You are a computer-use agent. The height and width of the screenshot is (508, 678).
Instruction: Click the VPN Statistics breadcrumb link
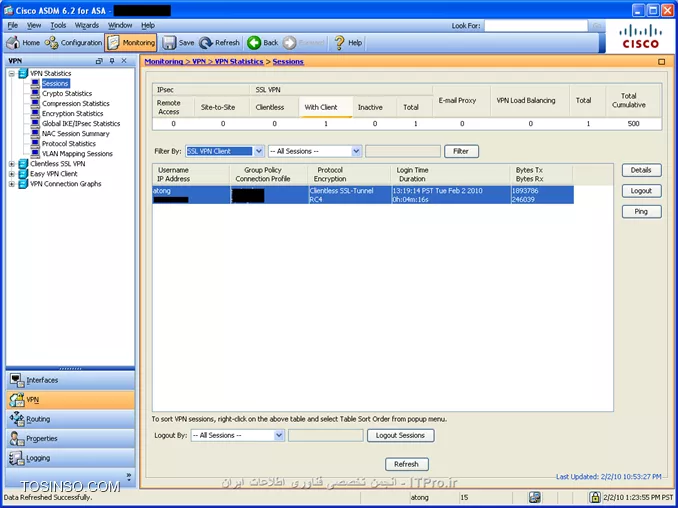click(x=239, y=61)
